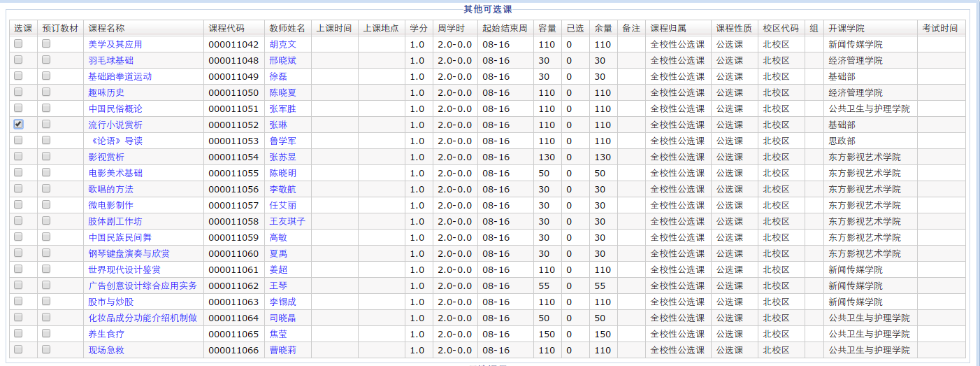Screen dimensions: 980x366
Task: Uncheck the 选课 box for 流行小说赏析
Action: [x=18, y=124]
